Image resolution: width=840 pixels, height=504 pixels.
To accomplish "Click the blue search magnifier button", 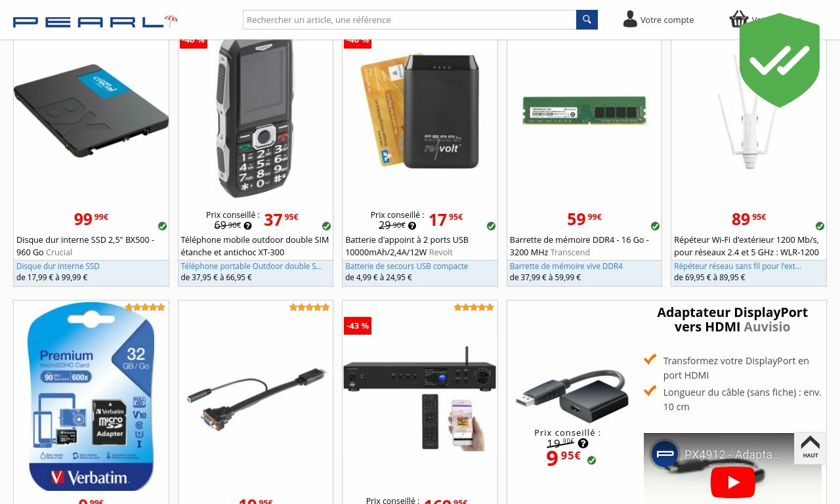I will click(587, 20).
